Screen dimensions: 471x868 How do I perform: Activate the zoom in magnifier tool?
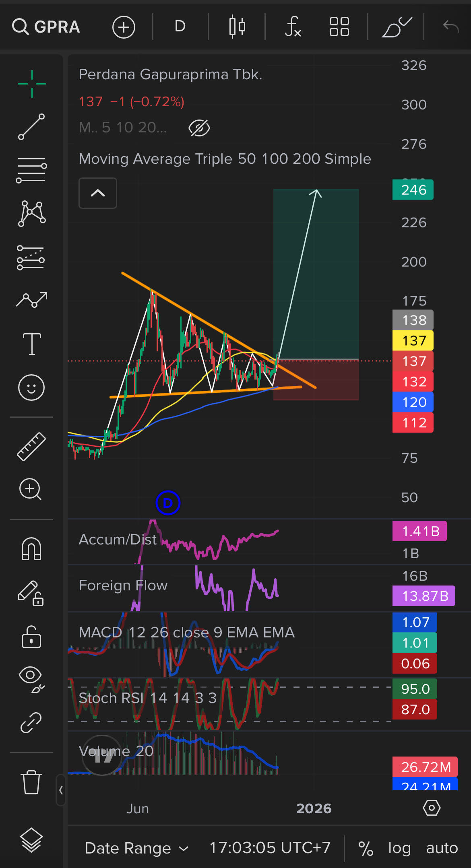click(x=31, y=489)
